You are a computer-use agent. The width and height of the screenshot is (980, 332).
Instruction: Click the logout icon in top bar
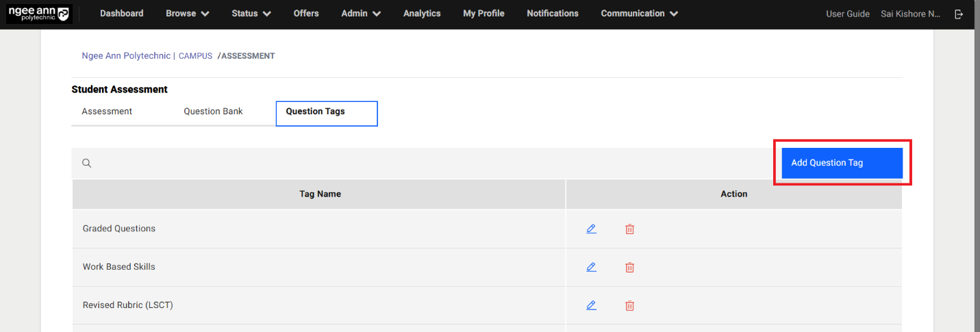pyautogui.click(x=959, y=14)
